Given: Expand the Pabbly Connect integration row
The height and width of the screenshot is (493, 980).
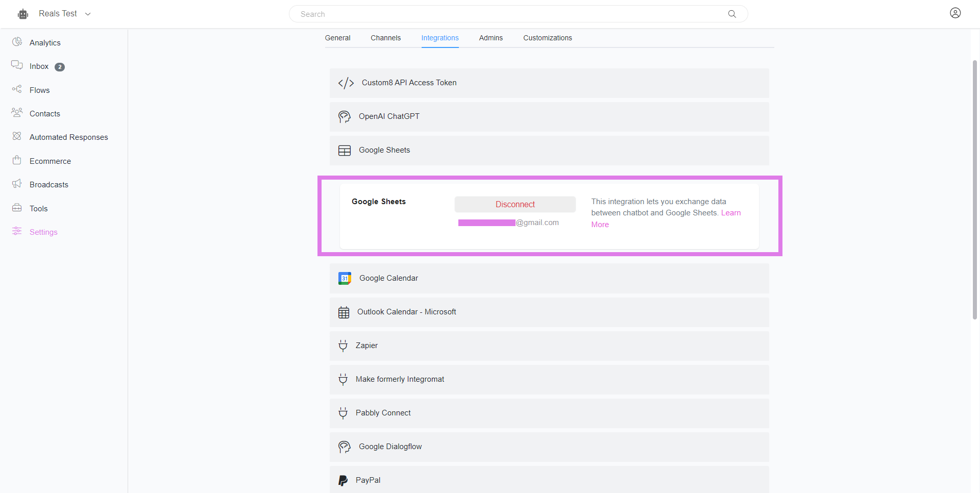Looking at the screenshot, I should click(x=549, y=413).
